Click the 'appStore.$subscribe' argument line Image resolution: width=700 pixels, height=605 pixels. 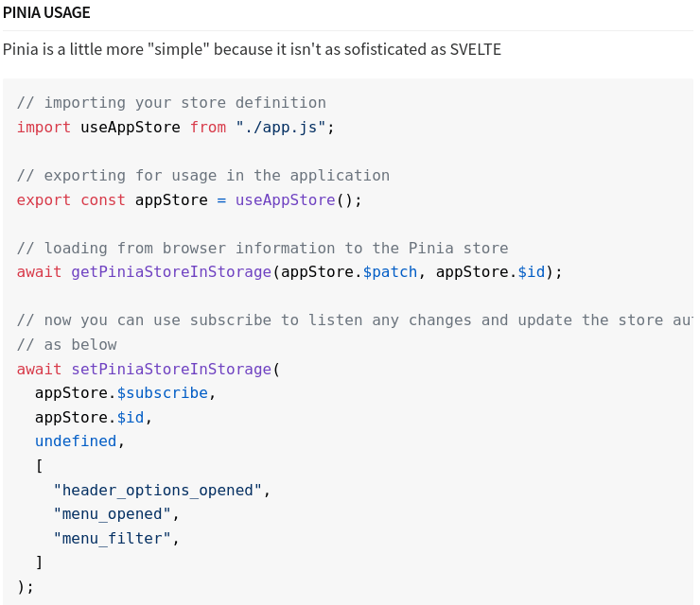[x=126, y=393]
